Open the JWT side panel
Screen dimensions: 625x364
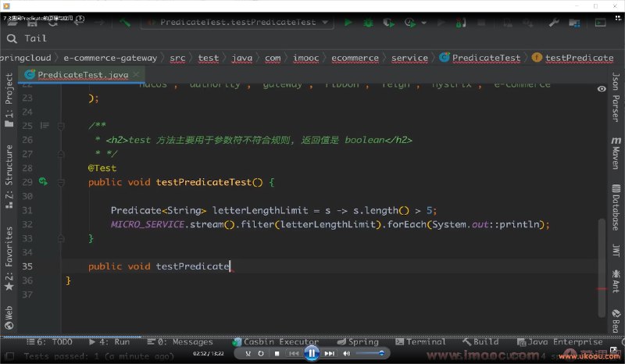[616, 251]
